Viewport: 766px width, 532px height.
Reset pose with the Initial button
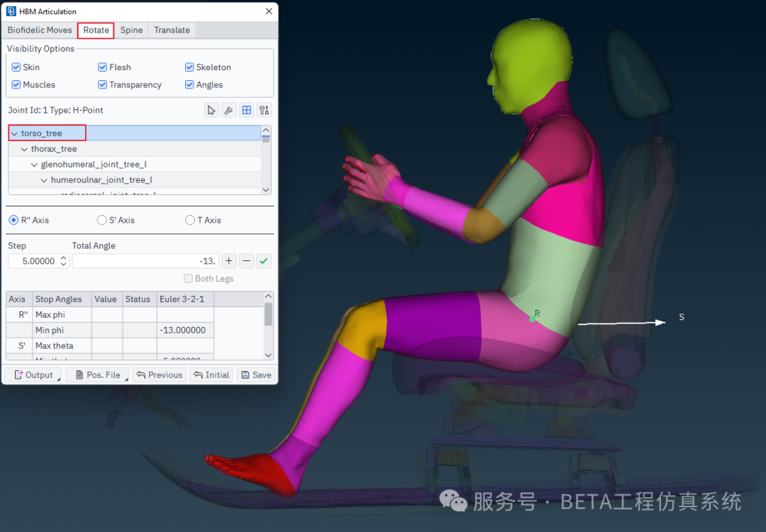click(x=211, y=375)
